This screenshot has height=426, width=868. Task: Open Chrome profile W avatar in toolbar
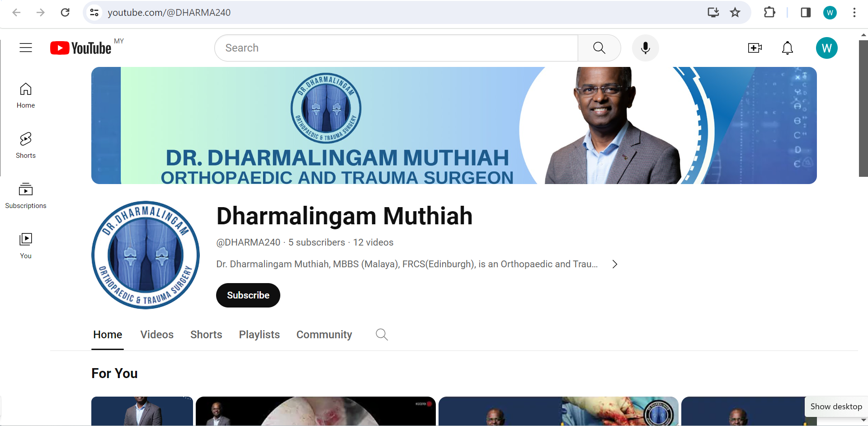[830, 12]
